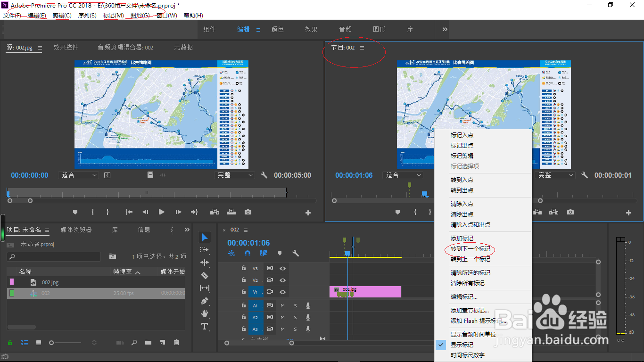Viewport: 644px width, 362px height.
Task: Open Source monitor 完整 resolution dropdown
Action: click(234, 175)
